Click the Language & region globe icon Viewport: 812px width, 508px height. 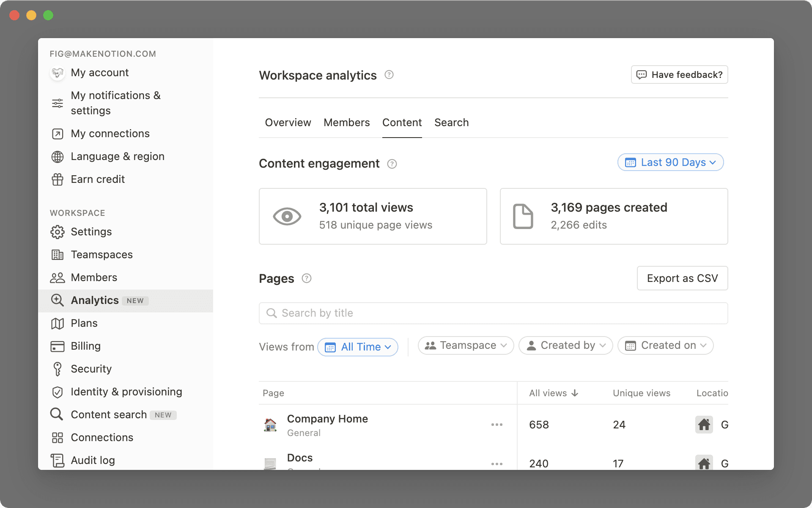tap(58, 156)
